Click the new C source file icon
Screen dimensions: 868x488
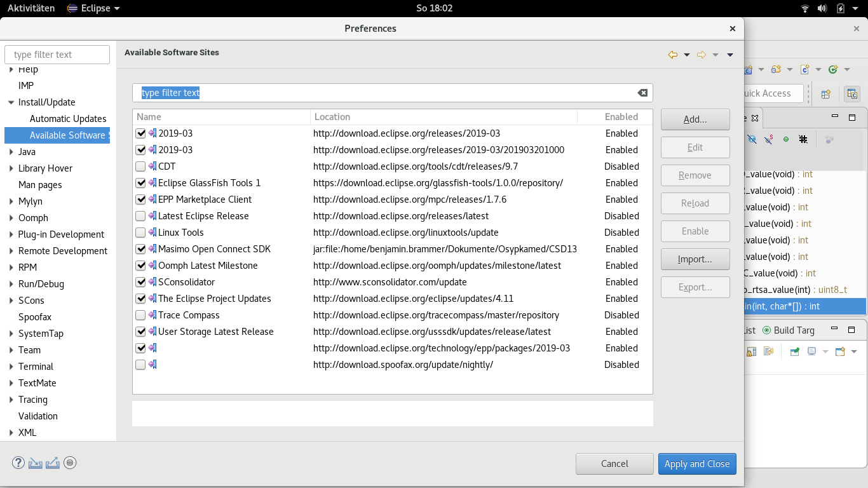pos(804,69)
